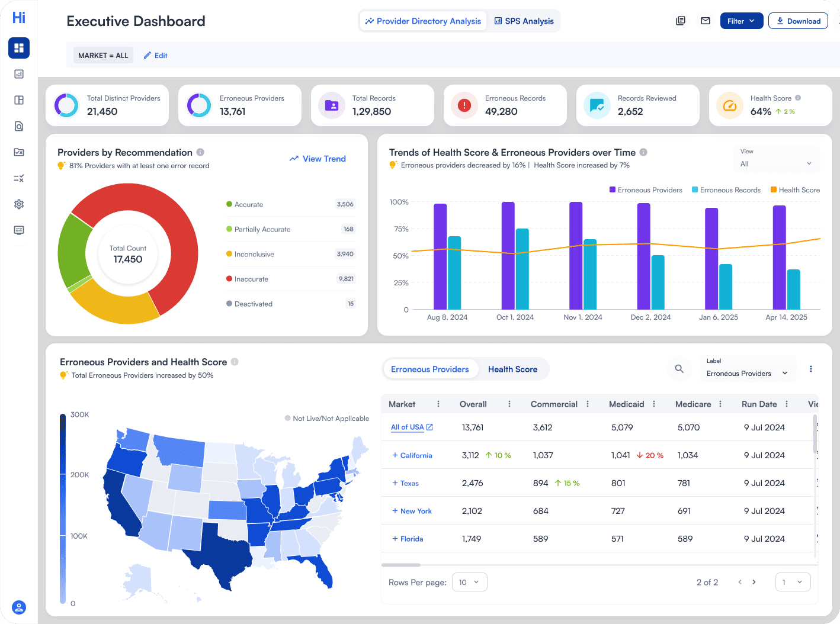840x624 pixels.
Task: Open the View All dropdown
Action: click(x=776, y=164)
